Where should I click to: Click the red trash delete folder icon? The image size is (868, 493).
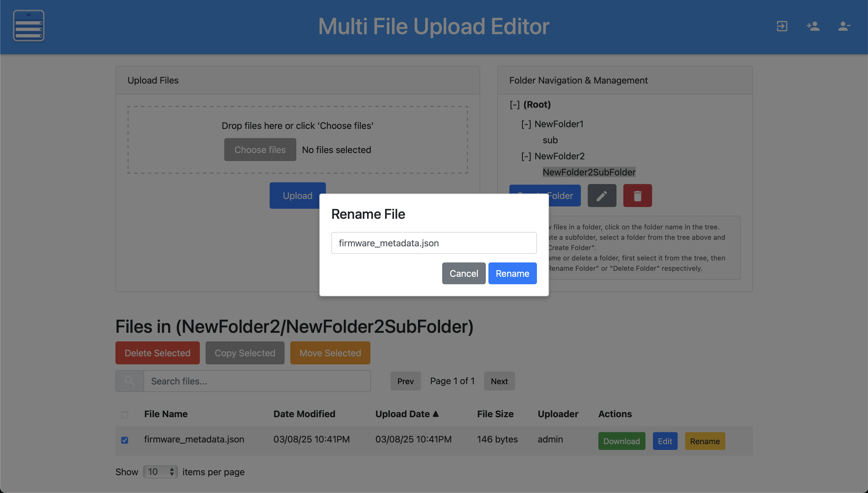point(637,196)
